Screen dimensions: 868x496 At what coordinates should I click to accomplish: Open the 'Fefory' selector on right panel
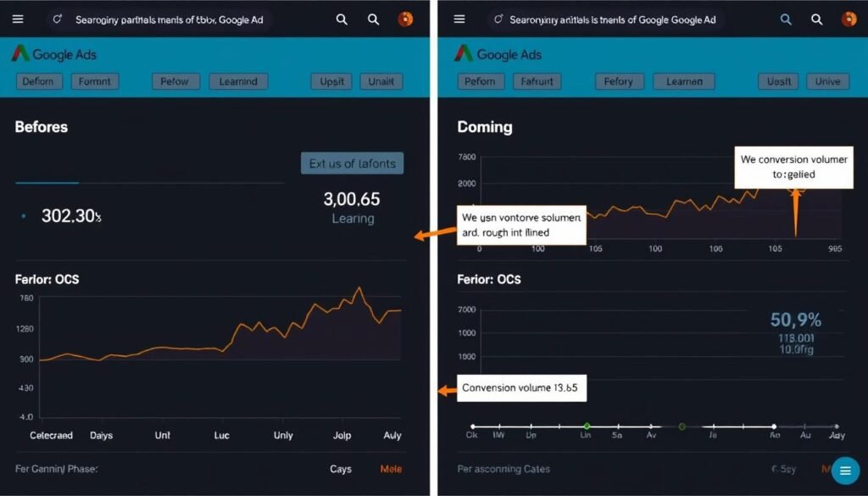coord(618,81)
